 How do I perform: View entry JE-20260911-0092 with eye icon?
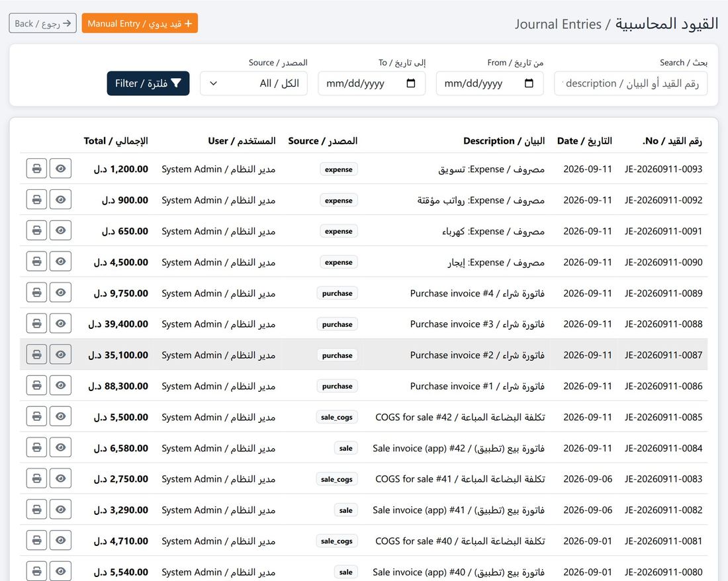click(60, 200)
